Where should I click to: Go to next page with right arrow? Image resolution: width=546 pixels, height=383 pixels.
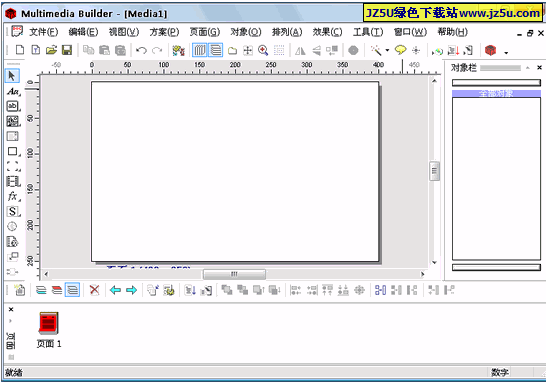[x=131, y=290]
